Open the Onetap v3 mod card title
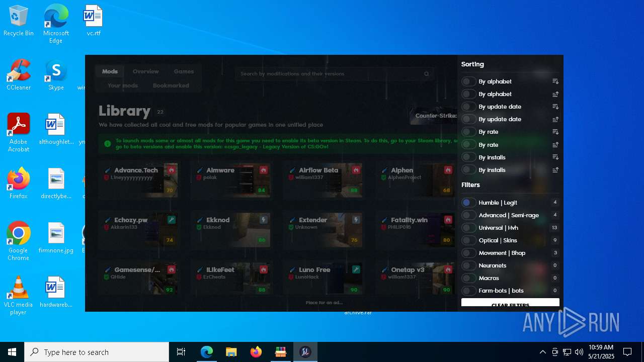 (x=408, y=270)
